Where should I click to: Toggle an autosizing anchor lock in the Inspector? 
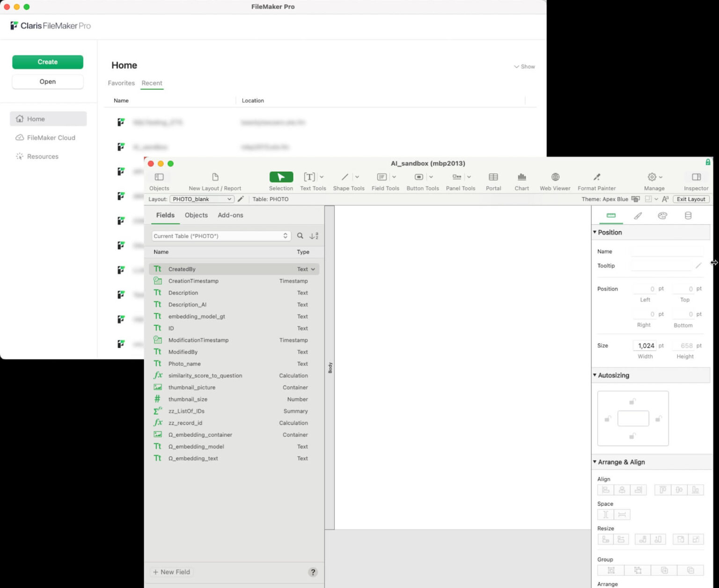pos(633,401)
